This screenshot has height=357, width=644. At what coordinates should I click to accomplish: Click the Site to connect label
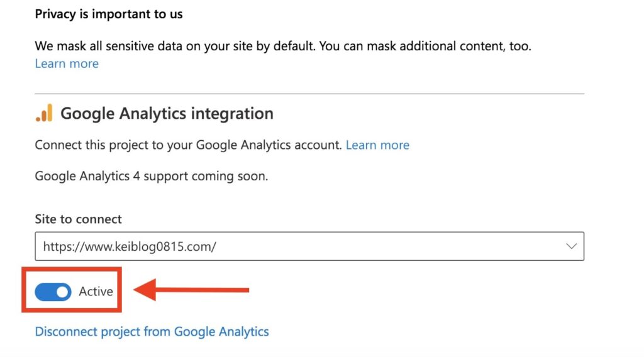click(78, 219)
